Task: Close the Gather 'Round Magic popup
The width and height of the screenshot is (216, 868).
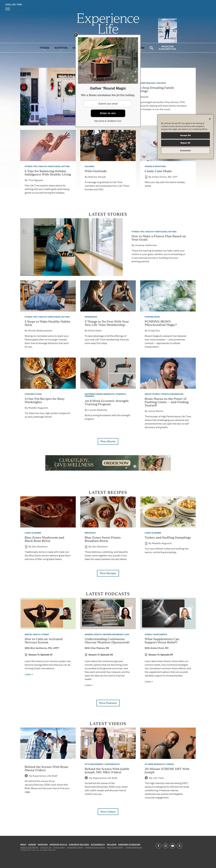Action: [x=76, y=35]
